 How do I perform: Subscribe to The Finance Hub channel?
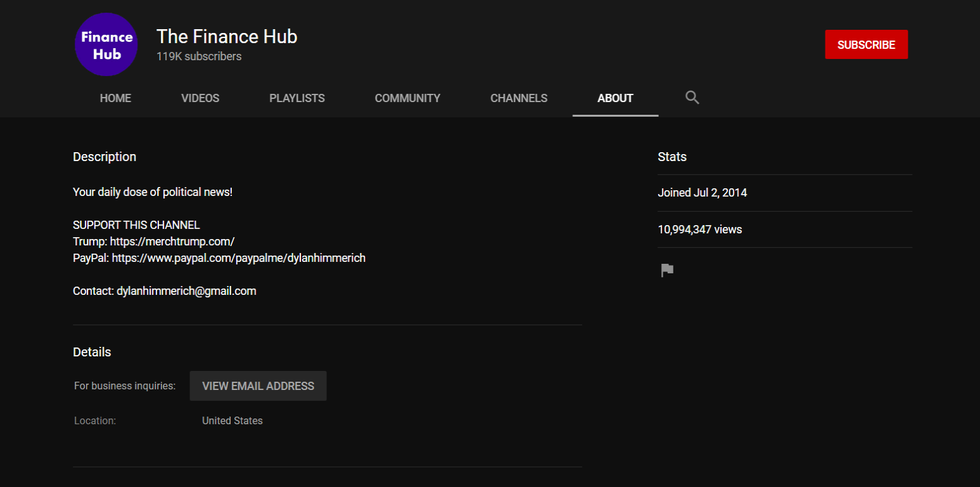[x=866, y=45]
